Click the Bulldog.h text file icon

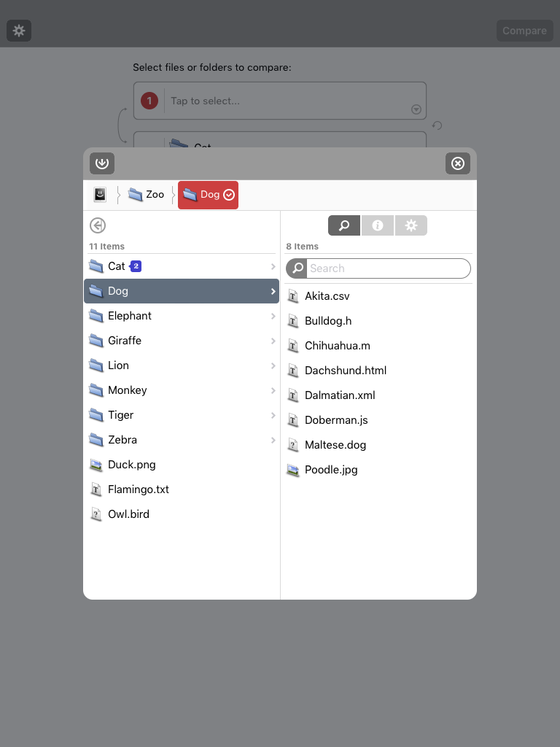[x=293, y=321]
